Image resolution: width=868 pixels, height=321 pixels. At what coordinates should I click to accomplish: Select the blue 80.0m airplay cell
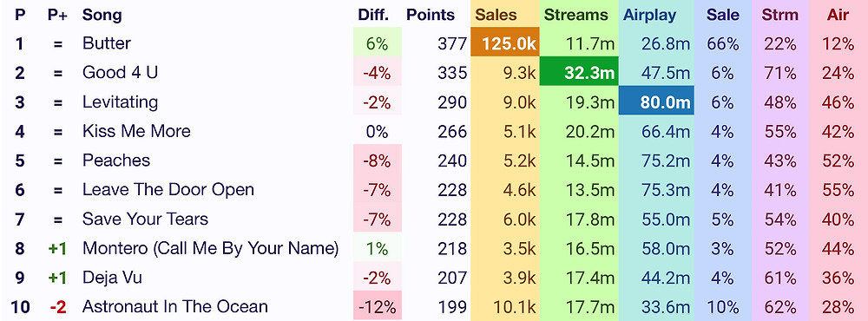point(656,101)
